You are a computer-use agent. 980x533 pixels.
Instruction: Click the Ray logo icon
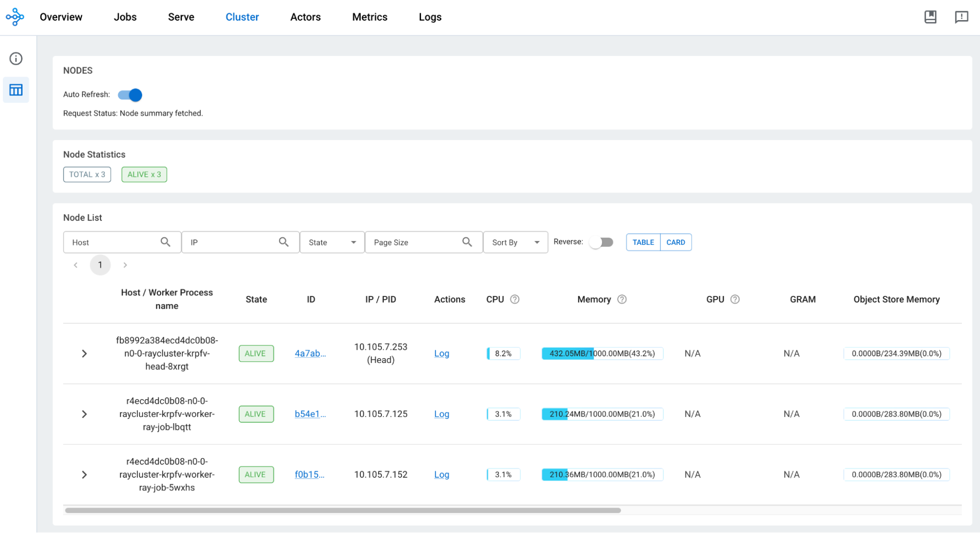(x=15, y=17)
